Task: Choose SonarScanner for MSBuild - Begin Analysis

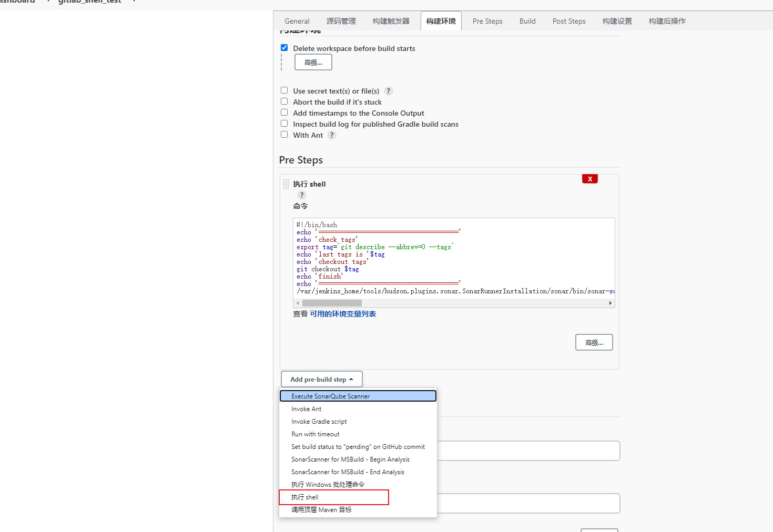Action: point(358,459)
